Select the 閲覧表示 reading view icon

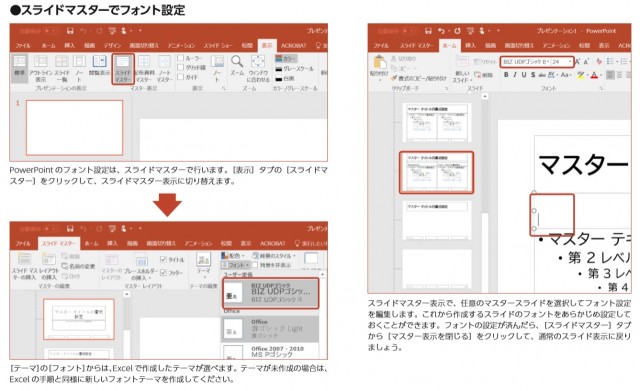(99, 65)
